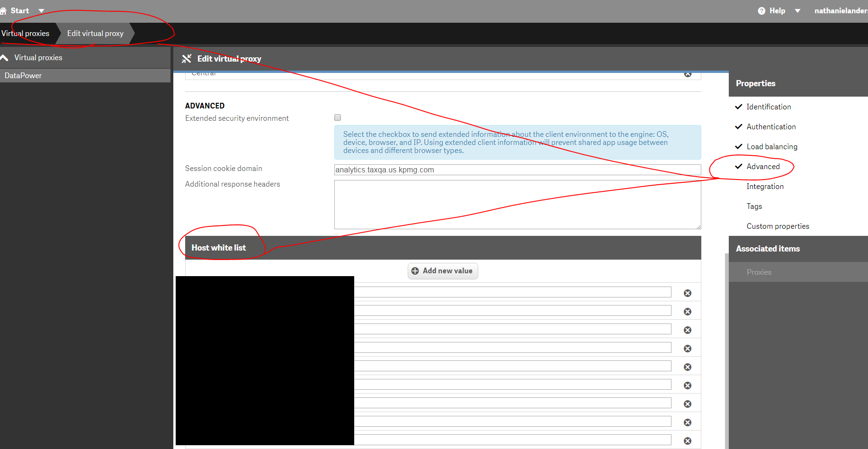Click the ADVANCED section heading
The width and height of the screenshot is (868, 449).
[205, 106]
